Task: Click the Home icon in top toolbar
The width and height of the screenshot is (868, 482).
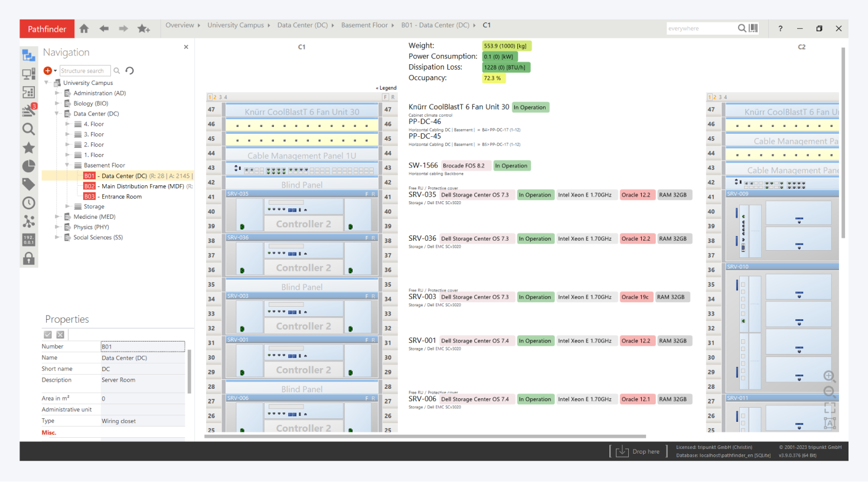Action: [x=84, y=28]
